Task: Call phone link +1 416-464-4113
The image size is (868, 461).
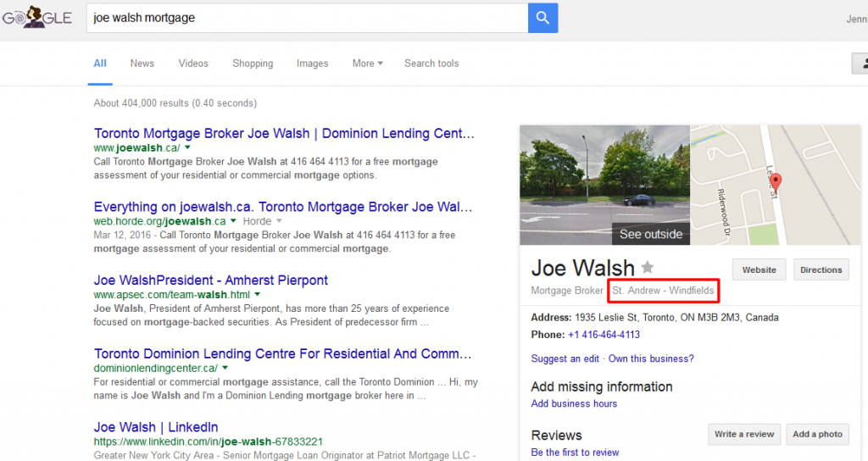Action: pos(604,335)
